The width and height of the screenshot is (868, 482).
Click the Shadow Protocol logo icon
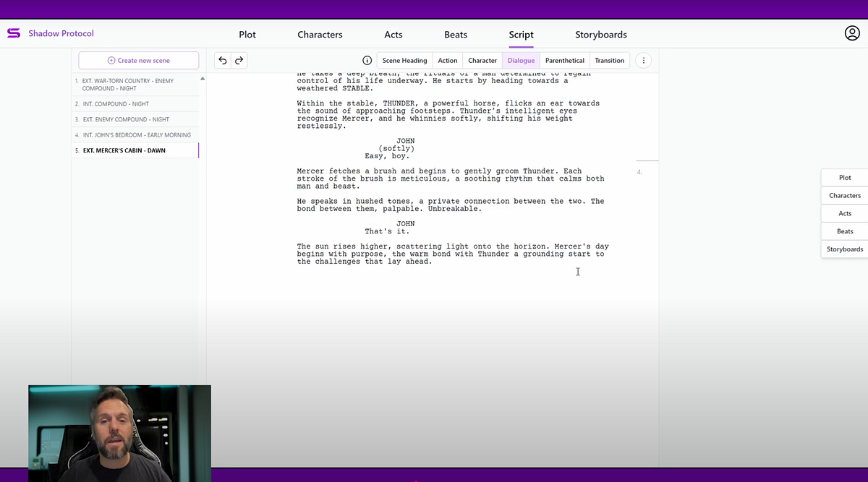[x=13, y=33]
